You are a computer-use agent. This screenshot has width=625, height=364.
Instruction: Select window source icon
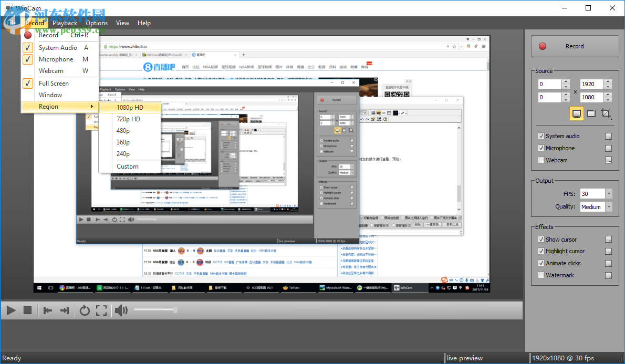click(591, 113)
